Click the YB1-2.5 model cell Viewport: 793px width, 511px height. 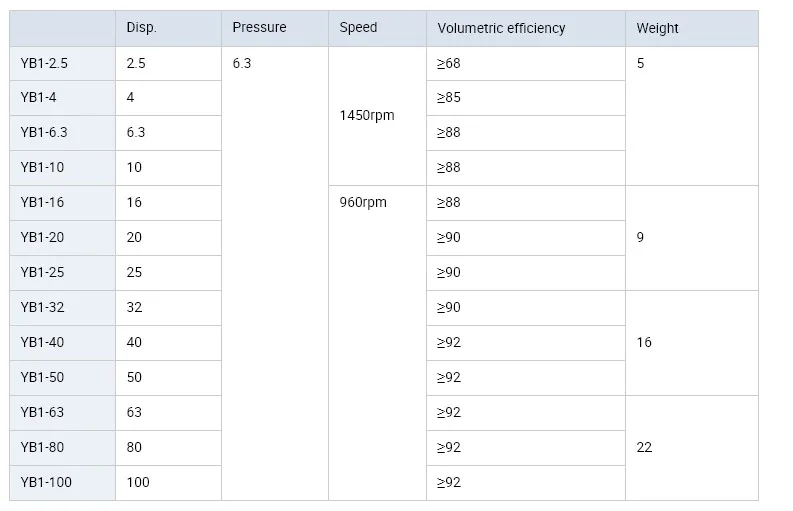click(45, 63)
